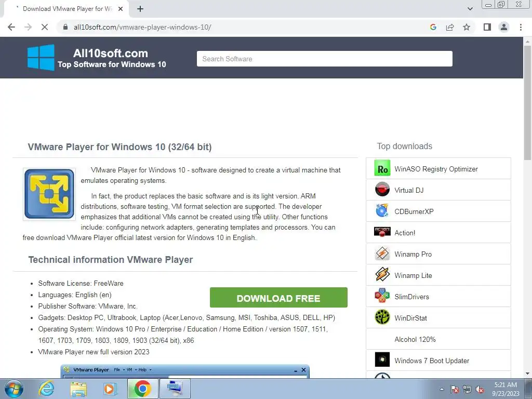Click the Winamp Pro icon
This screenshot has height=399, width=532.
click(382, 254)
